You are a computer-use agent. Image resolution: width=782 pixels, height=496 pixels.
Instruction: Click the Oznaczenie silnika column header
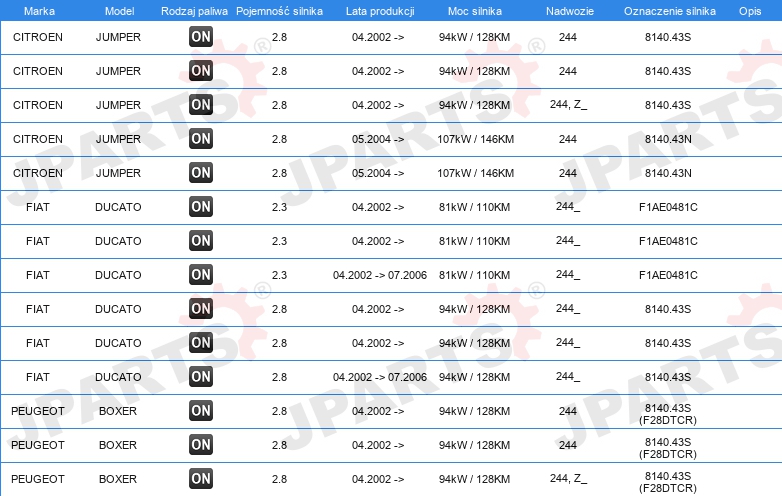coord(670,11)
